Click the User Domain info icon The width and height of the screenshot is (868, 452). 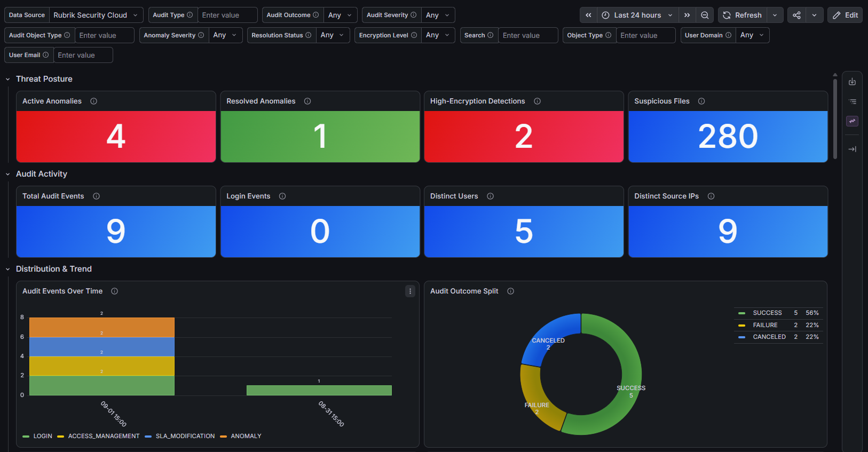click(x=728, y=35)
